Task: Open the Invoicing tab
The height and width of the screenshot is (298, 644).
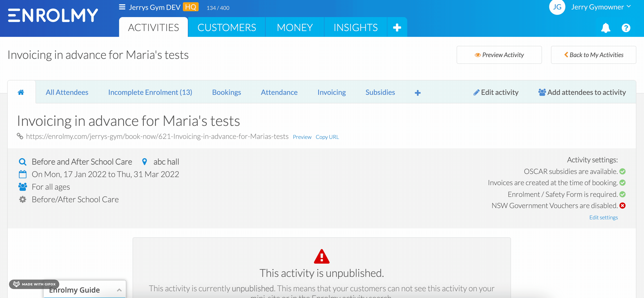Action: [331, 92]
